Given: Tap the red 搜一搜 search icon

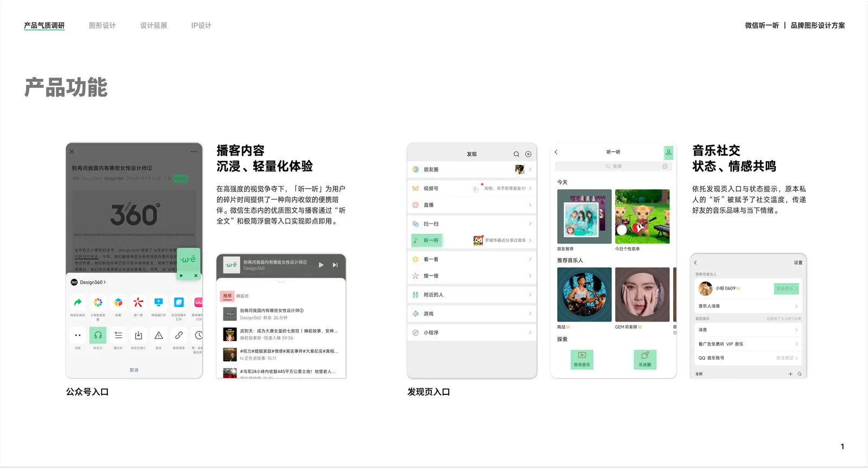Looking at the screenshot, I should point(138,302).
